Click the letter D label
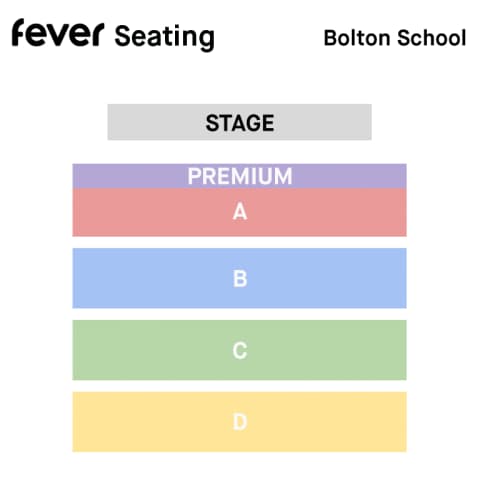Screen dimensions: 480x480 pyautogui.click(x=240, y=422)
